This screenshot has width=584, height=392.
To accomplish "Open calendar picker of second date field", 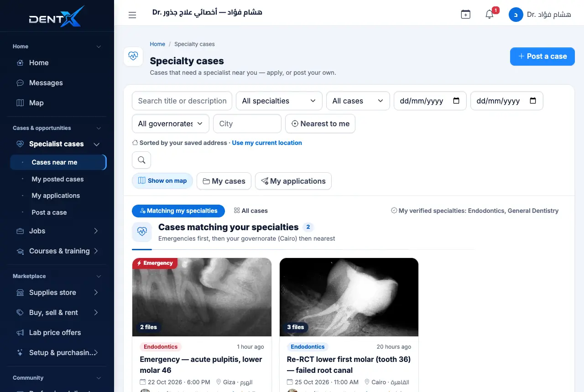I will [533, 101].
